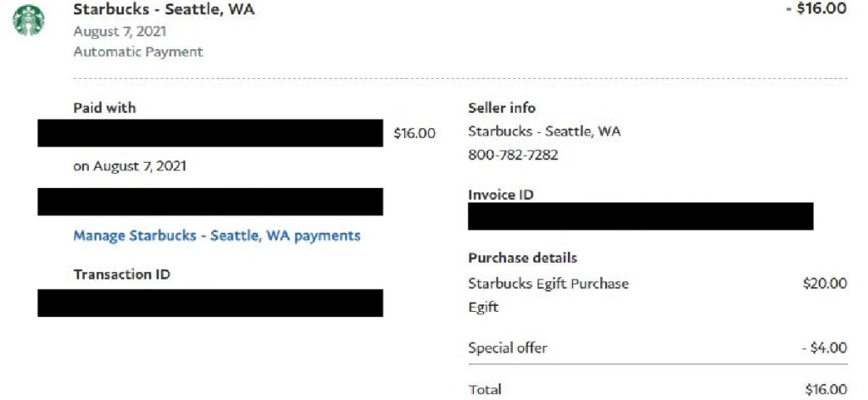This screenshot has width=868, height=400.
Task: Click the Special offer line
Action: point(508,347)
